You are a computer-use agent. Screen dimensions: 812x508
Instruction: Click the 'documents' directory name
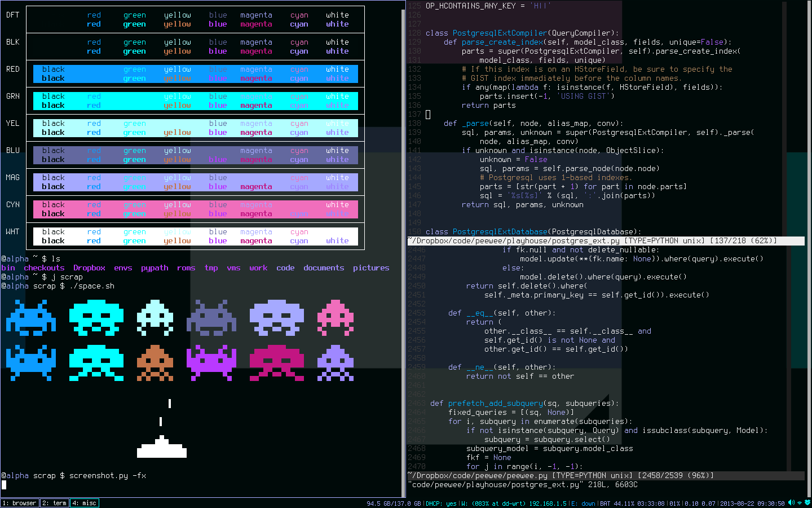[324, 268]
